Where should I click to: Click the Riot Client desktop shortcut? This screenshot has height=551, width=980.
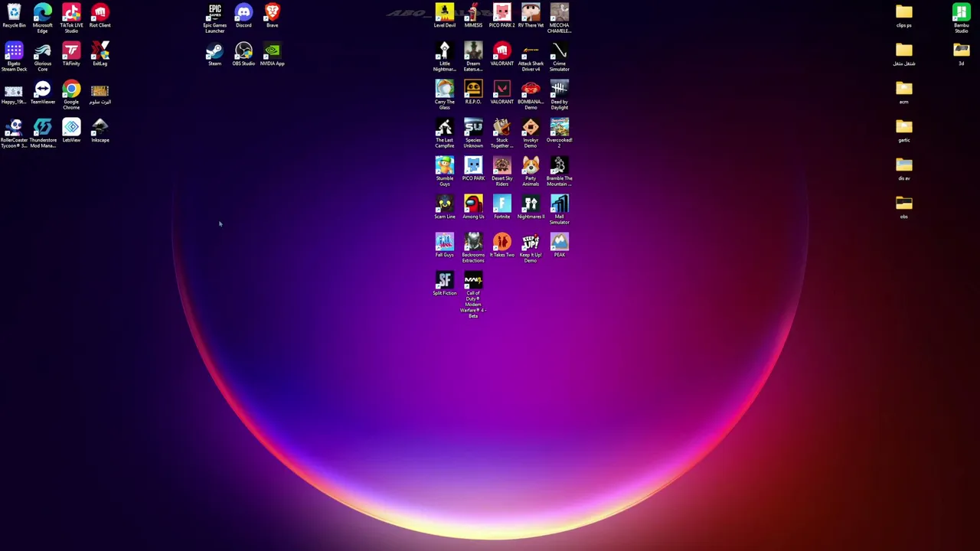coord(100,15)
